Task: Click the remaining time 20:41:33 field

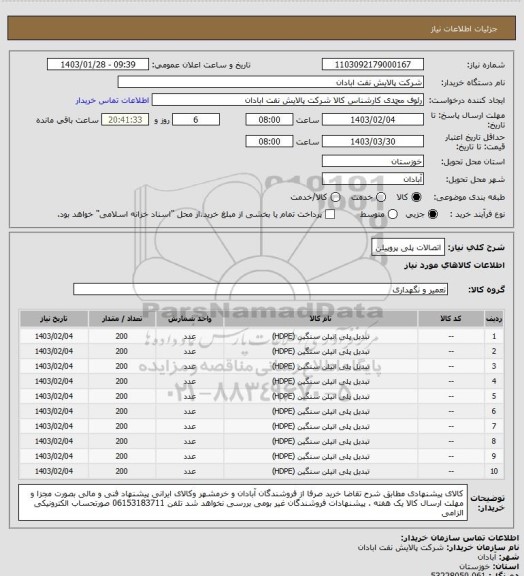Action: pyautogui.click(x=125, y=120)
